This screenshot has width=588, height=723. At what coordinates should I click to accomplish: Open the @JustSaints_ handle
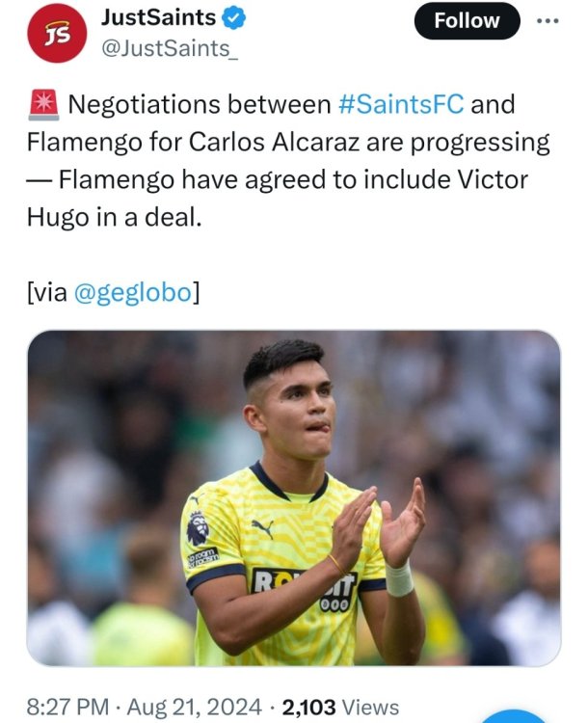pos(156,48)
